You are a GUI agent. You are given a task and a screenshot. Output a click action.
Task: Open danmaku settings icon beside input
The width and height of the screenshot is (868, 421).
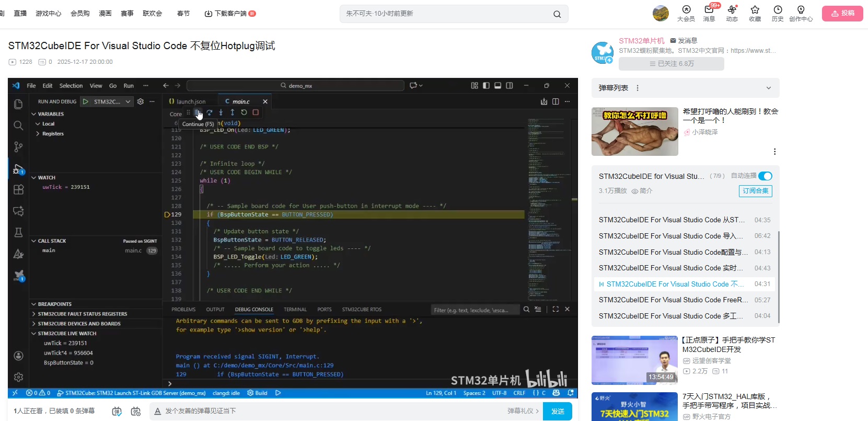(136, 412)
